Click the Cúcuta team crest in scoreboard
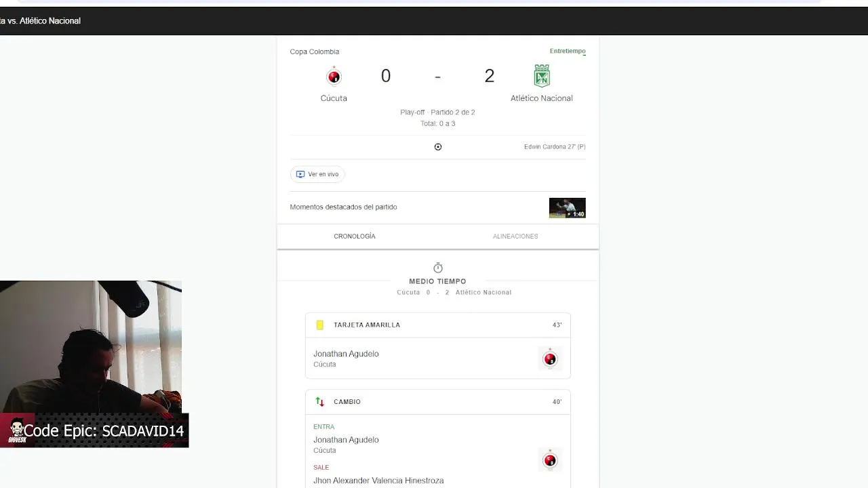The width and height of the screenshot is (868, 488). [334, 77]
